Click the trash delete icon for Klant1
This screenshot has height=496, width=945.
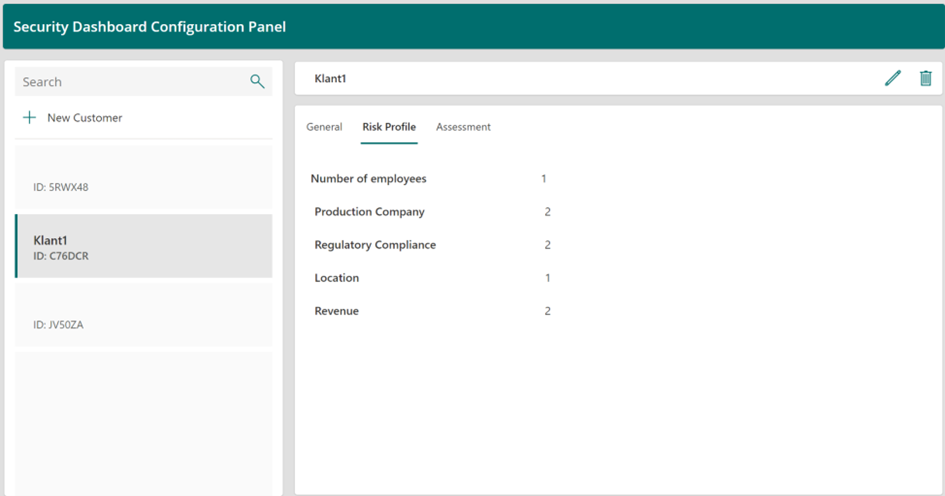[926, 78]
